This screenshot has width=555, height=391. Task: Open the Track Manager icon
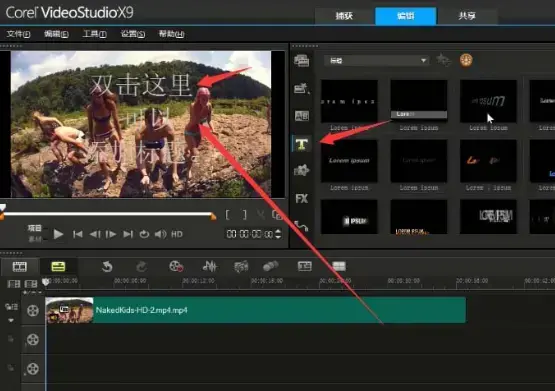(x=31, y=284)
